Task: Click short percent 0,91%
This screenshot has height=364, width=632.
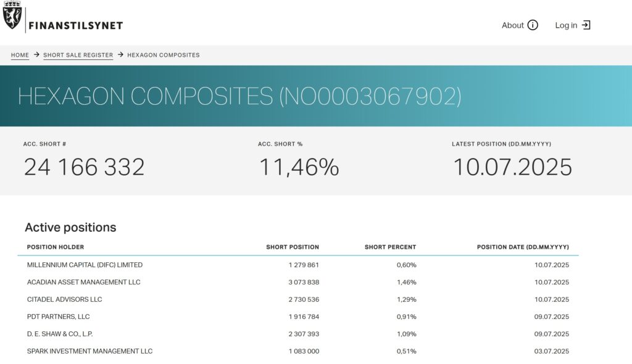Action: 406,317
